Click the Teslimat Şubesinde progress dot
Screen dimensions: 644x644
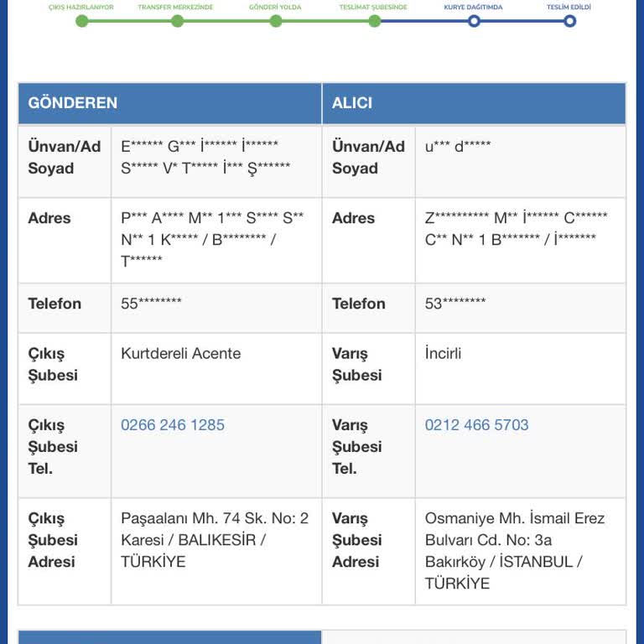coord(375,21)
